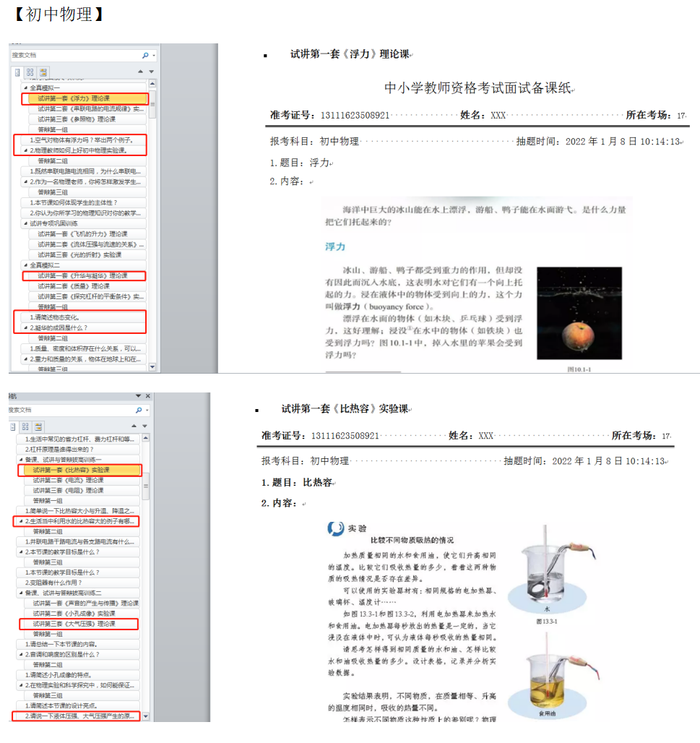Image resolution: width=700 pixels, height=743 pixels.
Task: Jump to next heading in lower navigation pane
Action: pos(145,426)
